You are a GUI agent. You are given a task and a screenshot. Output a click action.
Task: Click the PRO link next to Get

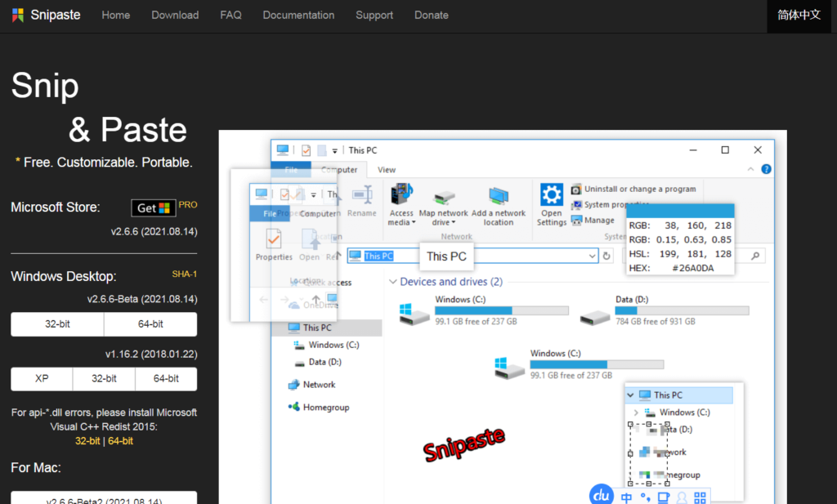coord(188,205)
